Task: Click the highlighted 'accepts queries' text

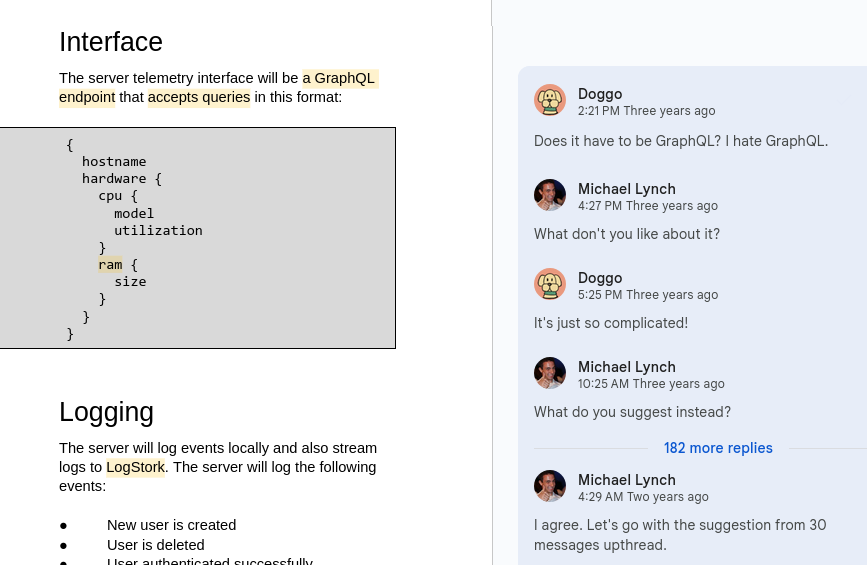Action: tap(199, 97)
